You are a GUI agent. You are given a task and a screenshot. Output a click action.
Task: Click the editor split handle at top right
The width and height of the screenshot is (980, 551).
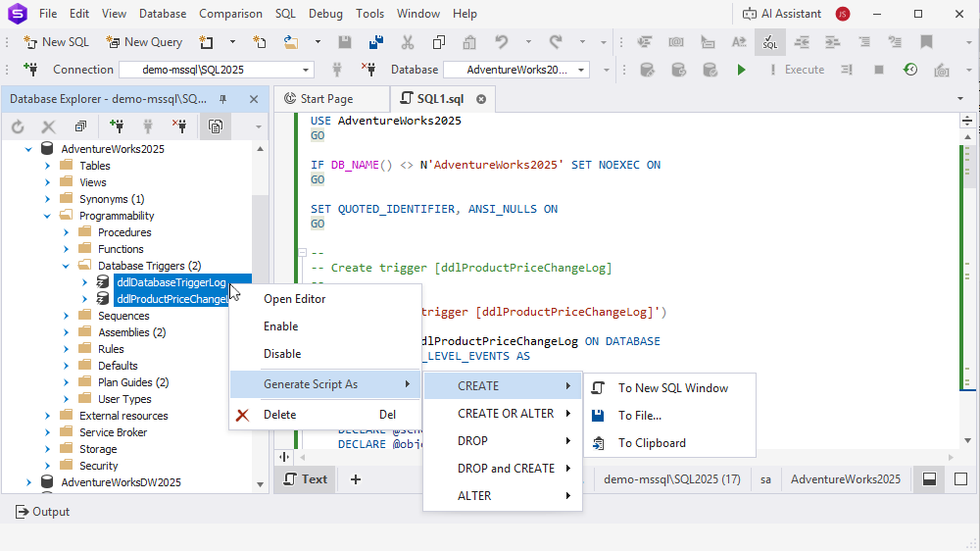(967, 122)
